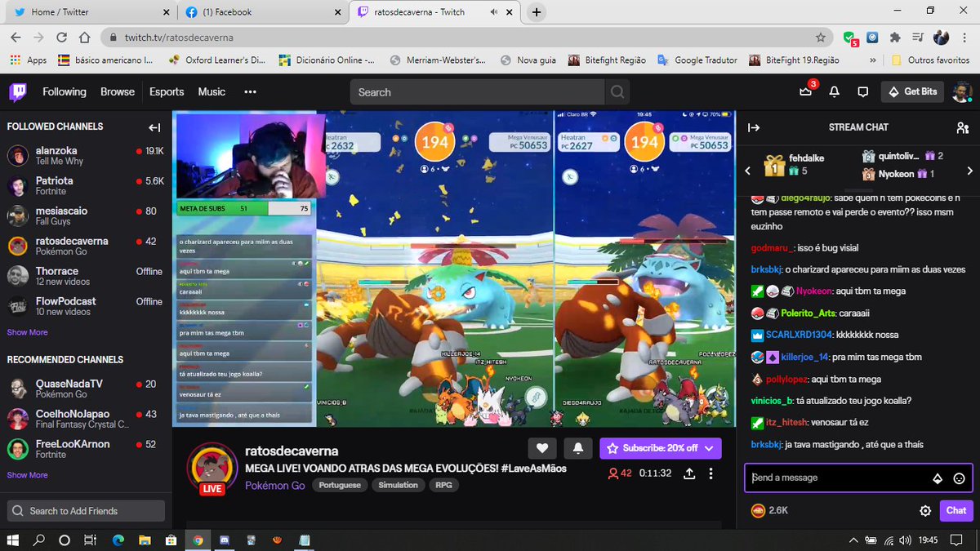Collapse the stream chat panel
The width and height of the screenshot is (980, 551).
coord(754,127)
